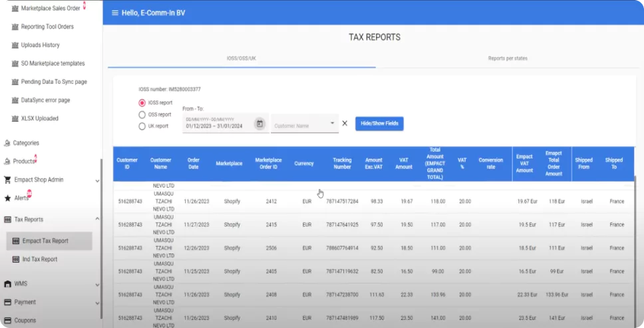644x328 pixels.
Task: Select the UK report radio button
Action: 142,126
